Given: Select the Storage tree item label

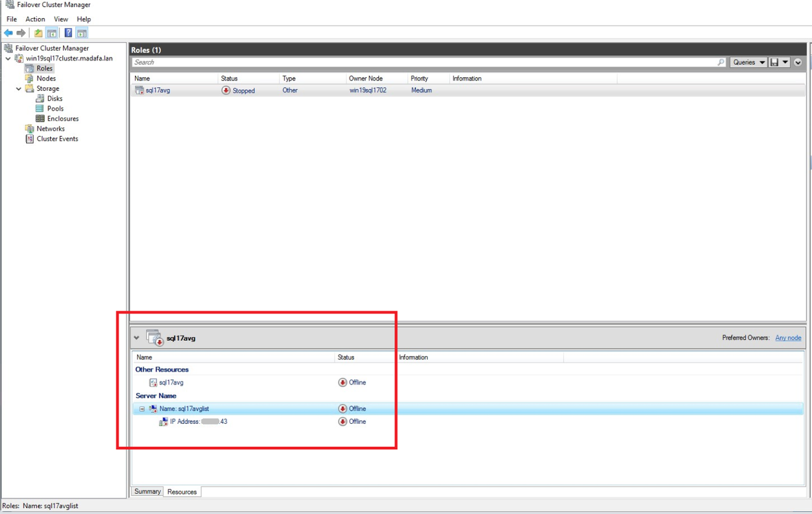Looking at the screenshot, I should [x=48, y=88].
